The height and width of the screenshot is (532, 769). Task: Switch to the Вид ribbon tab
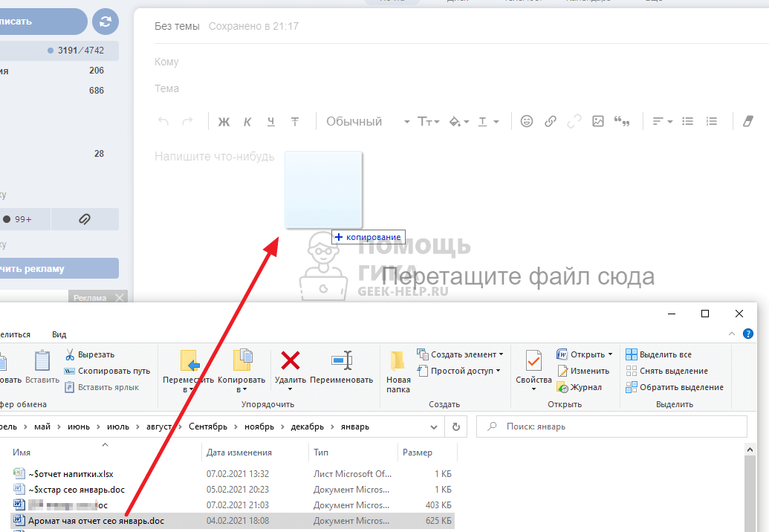[59, 335]
